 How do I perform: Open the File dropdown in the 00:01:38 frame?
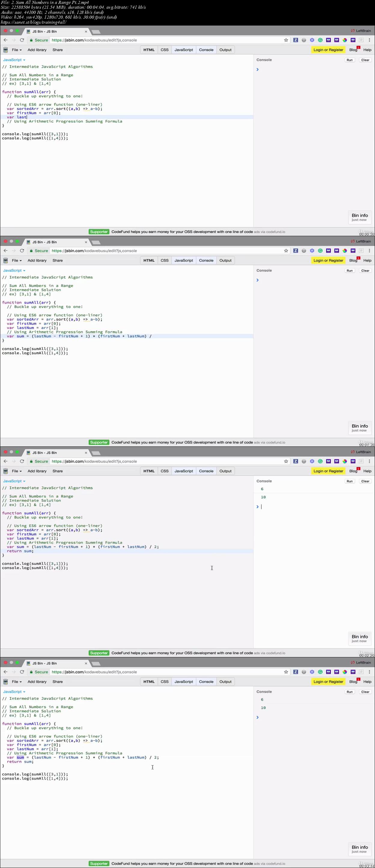pos(17,260)
